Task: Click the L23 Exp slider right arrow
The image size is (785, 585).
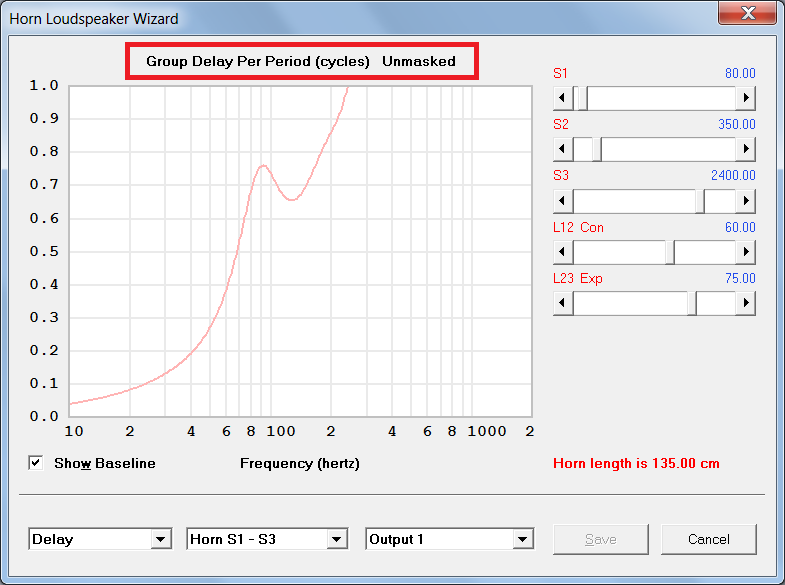Action: [x=745, y=303]
